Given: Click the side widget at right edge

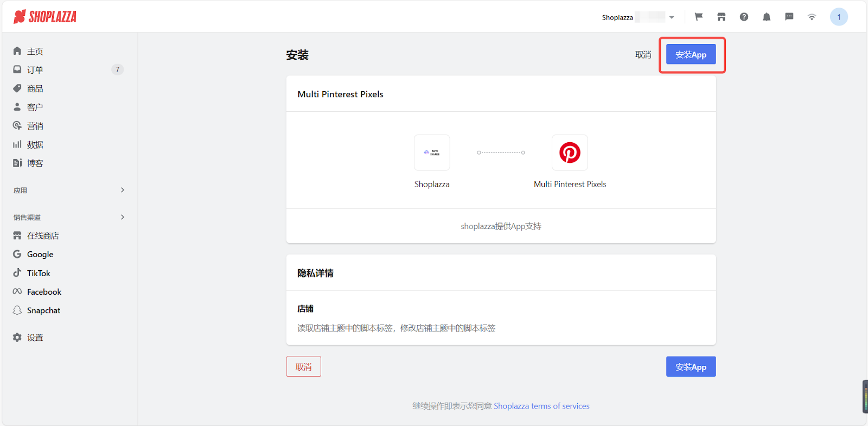Looking at the screenshot, I should point(865,397).
